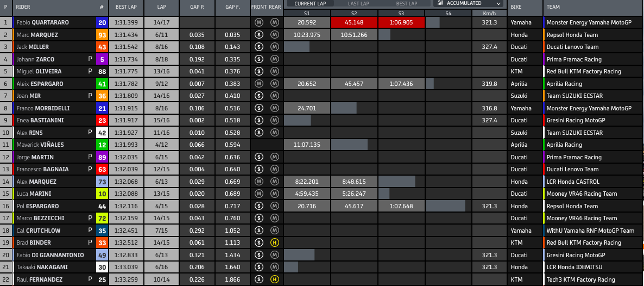Click Nakagami's front soft tyre icon
The height and width of the screenshot is (286, 644).
coord(259,268)
